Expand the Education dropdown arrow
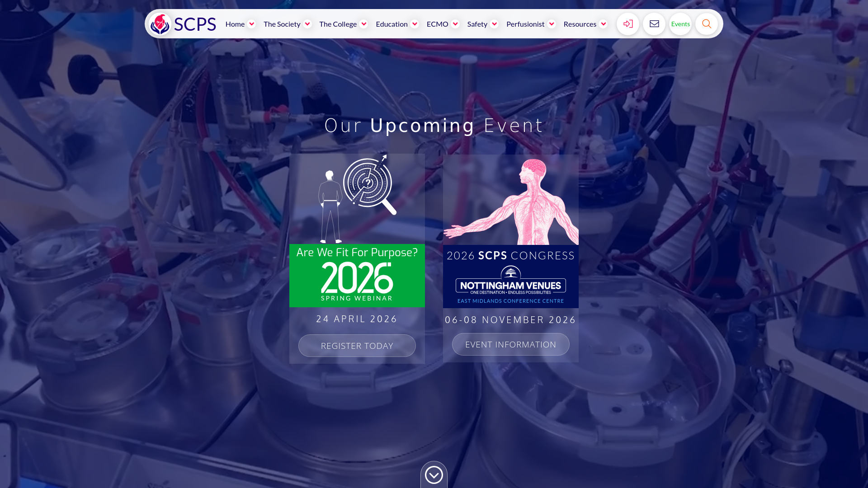The image size is (868, 488). pyautogui.click(x=415, y=24)
